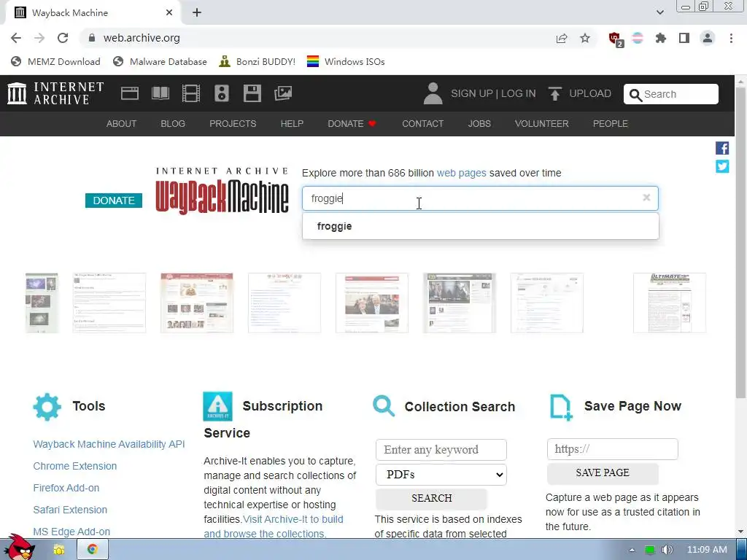747x560 pixels.
Task: Click the SAVE PAGE button
Action: coord(603,472)
